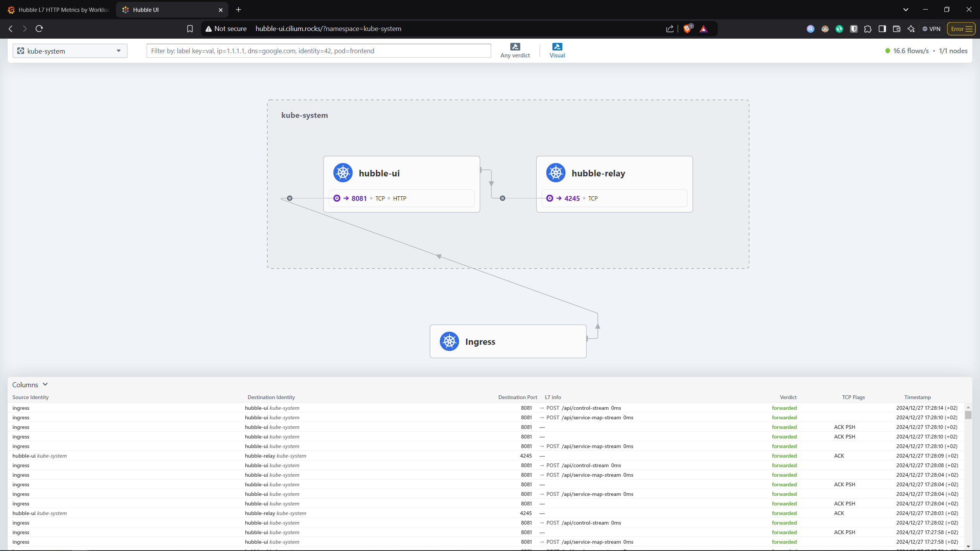Open a new browser tab
Viewport: 980px width, 551px height.
click(x=238, y=10)
